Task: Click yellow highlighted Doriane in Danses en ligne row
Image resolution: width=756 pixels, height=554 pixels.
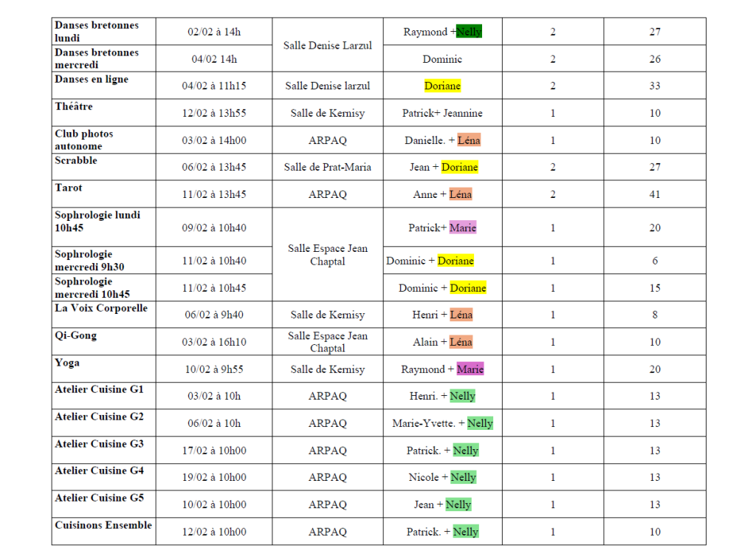Action: click(x=442, y=86)
